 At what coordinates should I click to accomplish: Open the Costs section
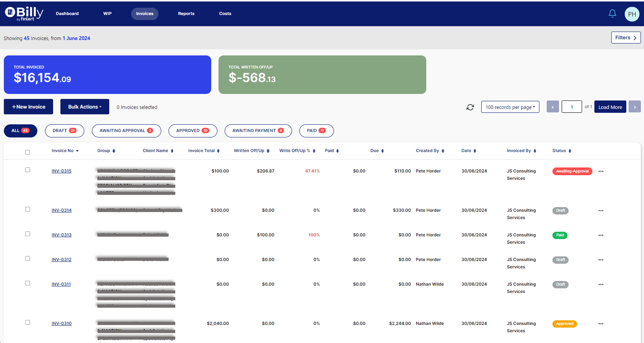coord(225,14)
